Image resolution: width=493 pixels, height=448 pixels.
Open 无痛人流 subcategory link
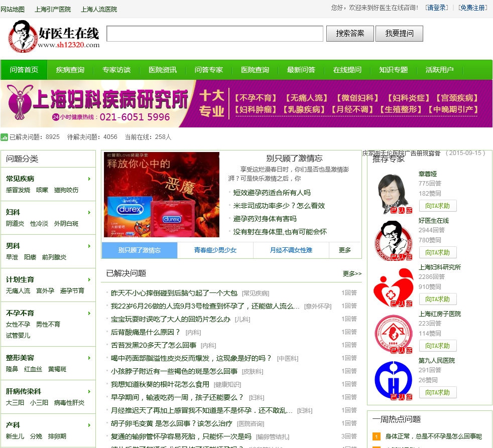coord(18,291)
